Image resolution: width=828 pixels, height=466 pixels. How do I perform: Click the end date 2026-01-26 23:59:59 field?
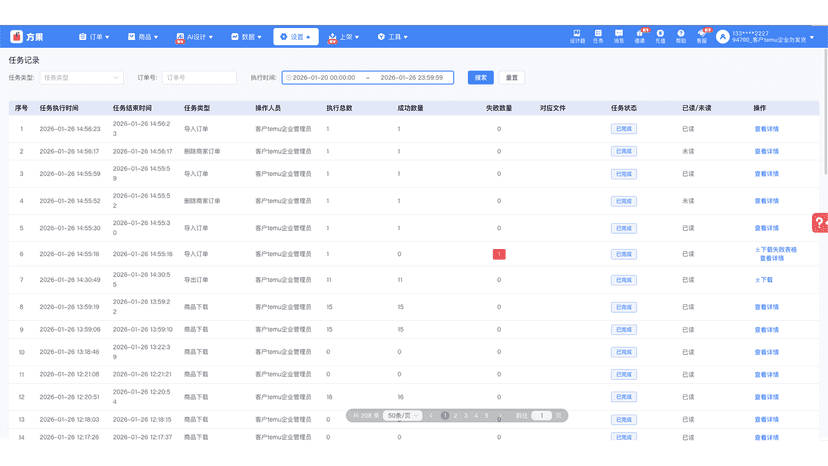[x=411, y=78]
